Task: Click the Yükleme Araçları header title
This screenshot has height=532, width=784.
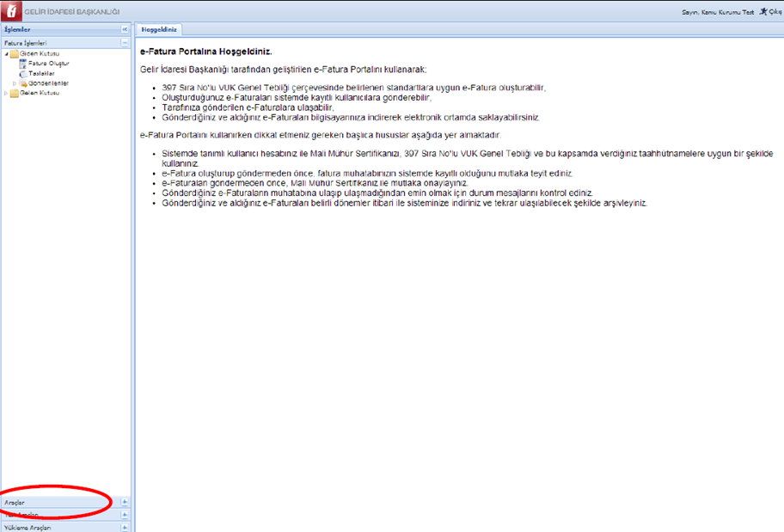Action: pyautogui.click(x=28, y=528)
